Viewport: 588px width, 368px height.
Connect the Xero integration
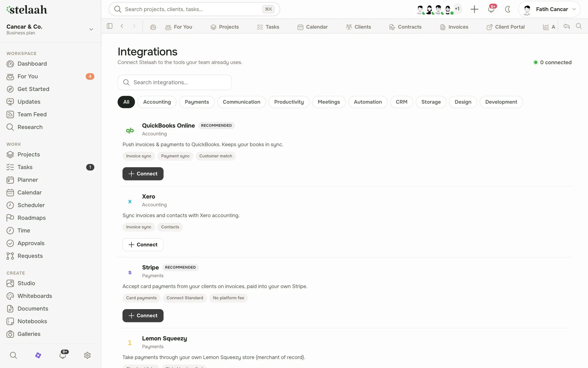pos(143,245)
